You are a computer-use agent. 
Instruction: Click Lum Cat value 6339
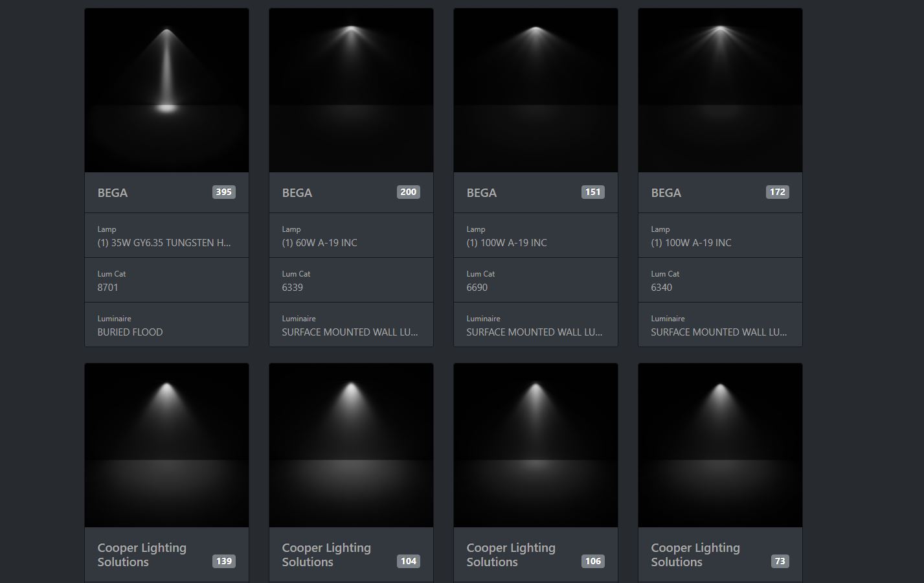(293, 288)
